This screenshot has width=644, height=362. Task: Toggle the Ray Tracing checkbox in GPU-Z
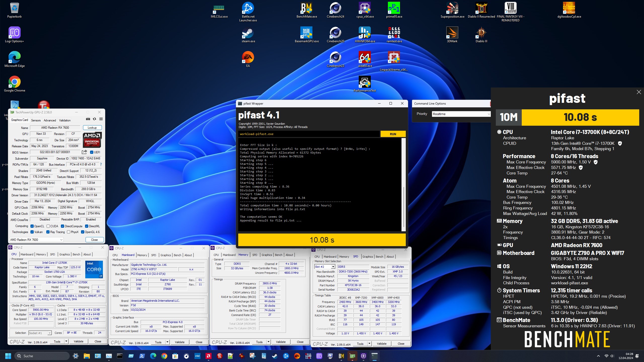[x=48, y=232]
